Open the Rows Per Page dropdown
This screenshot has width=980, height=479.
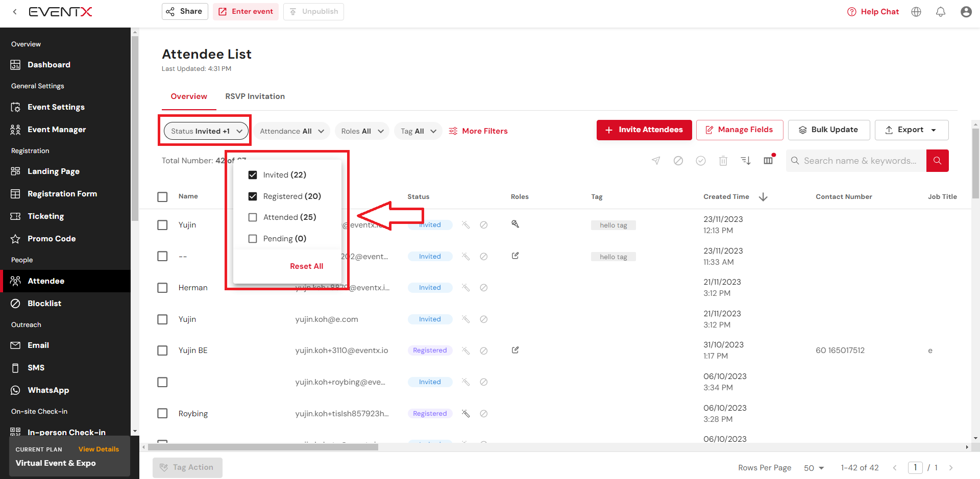(814, 468)
